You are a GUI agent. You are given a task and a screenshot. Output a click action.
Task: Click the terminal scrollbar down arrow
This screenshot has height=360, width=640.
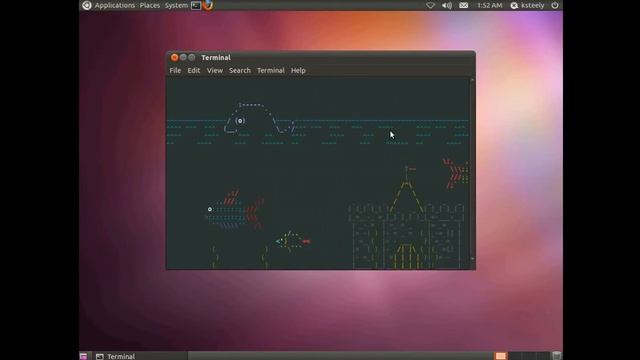pyautogui.click(x=472, y=259)
